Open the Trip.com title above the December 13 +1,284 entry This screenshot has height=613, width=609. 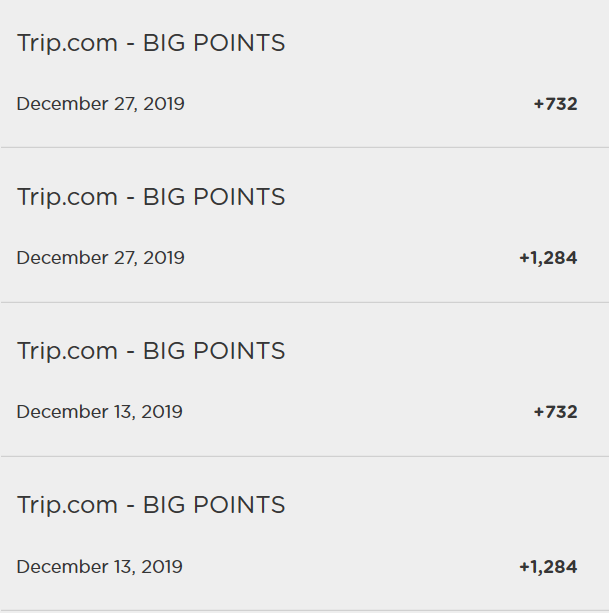pos(151,505)
